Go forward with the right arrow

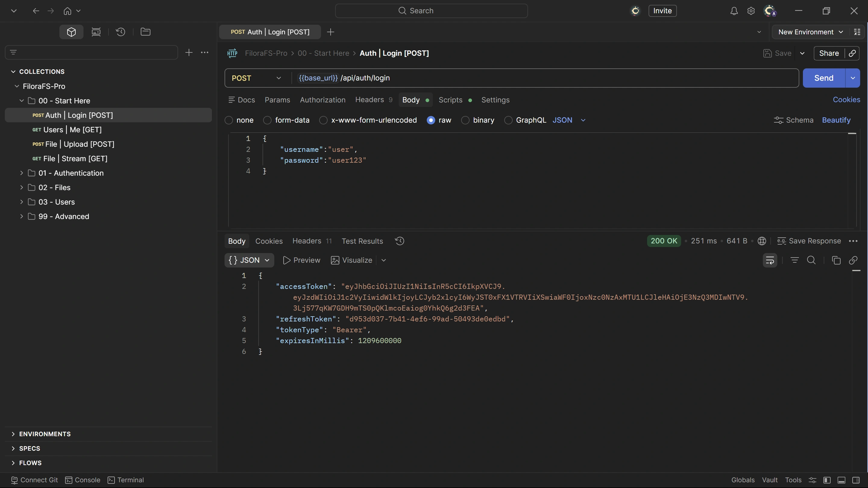51,11
